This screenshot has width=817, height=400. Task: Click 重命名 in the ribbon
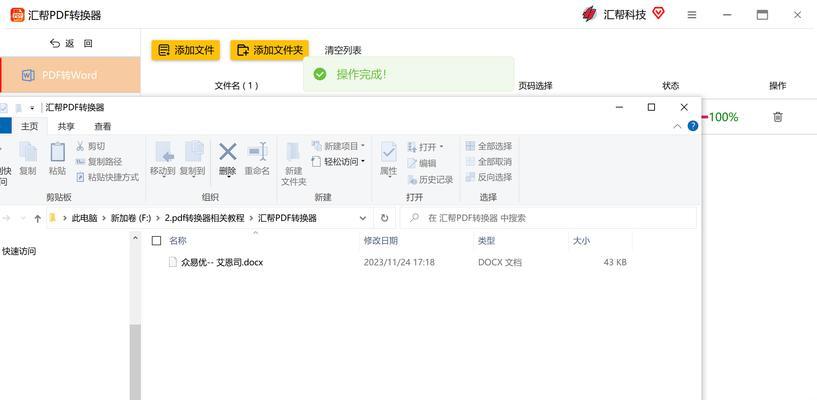(x=257, y=159)
